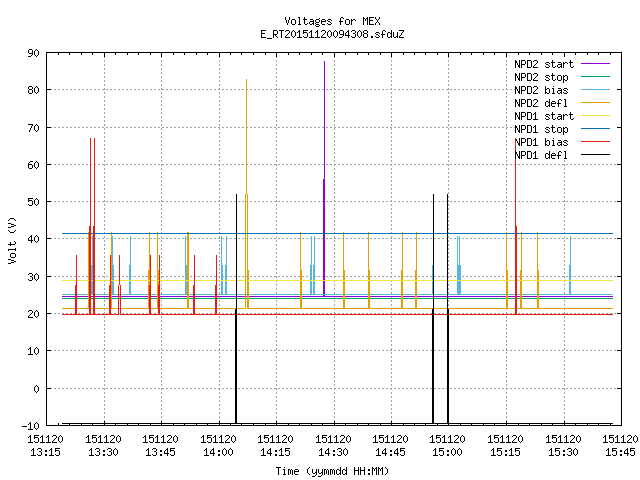Click the purple NPD2 start legend line
Screen dimensions: 640x480
595,64
